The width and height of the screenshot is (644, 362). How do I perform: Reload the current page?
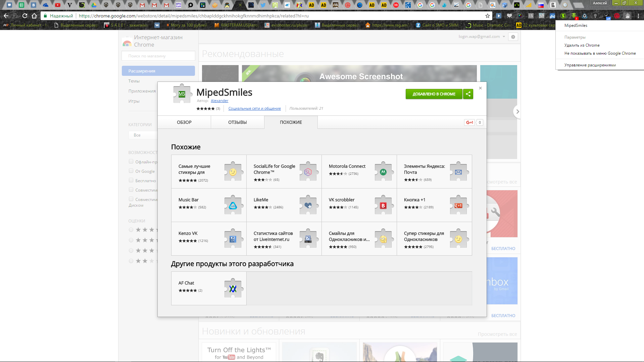click(x=25, y=16)
